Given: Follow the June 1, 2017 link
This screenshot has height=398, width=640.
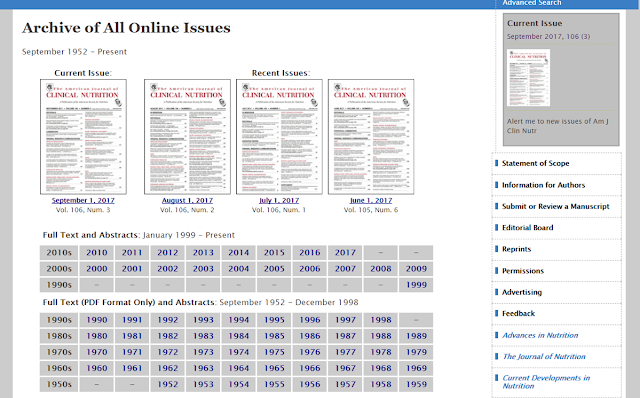Looking at the screenshot, I should 371,200.
